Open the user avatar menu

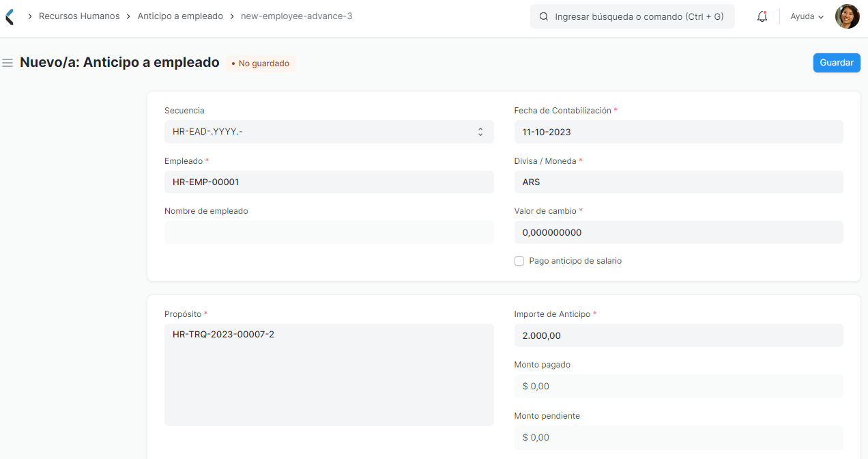tap(847, 16)
